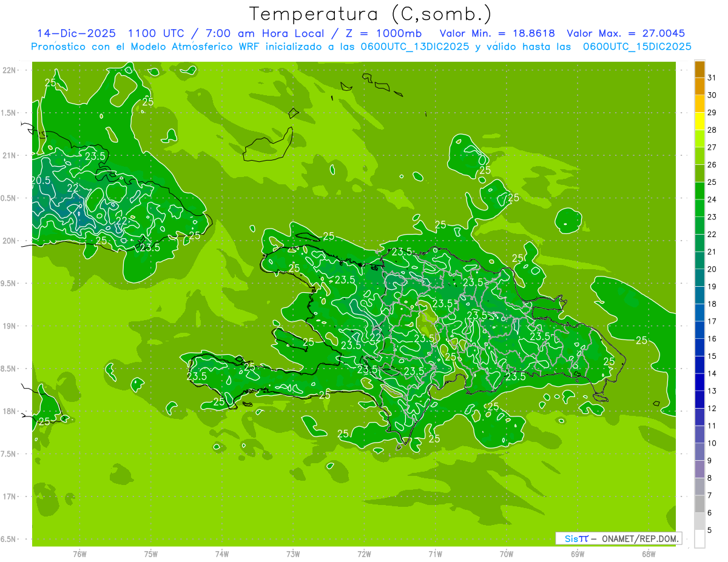Click the '20N' latitude axis label
This screenshot has width=728, height=562.
pos(10,241)
